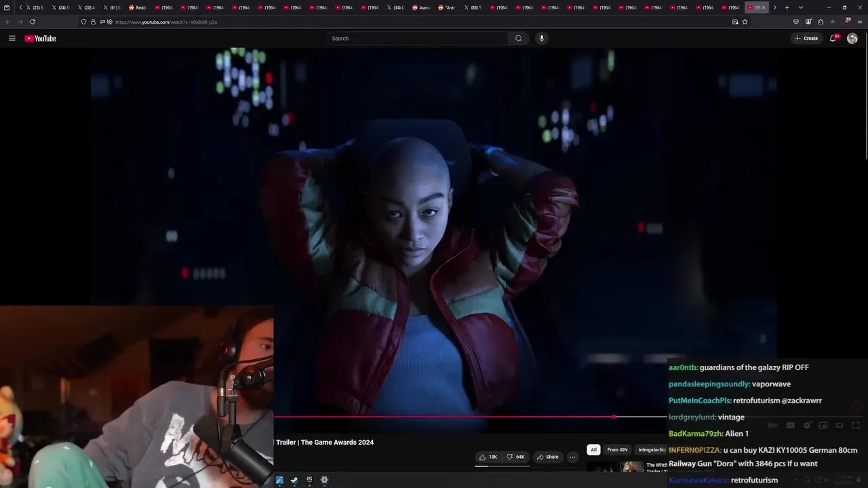Bookmark this page with the star icon

tap(745, 22)
